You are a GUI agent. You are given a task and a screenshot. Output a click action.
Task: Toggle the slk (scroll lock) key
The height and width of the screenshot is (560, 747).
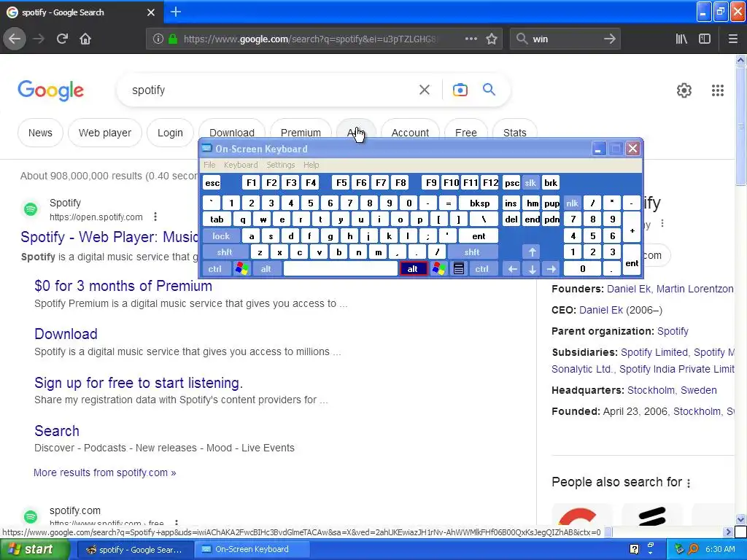coord(530,183)
